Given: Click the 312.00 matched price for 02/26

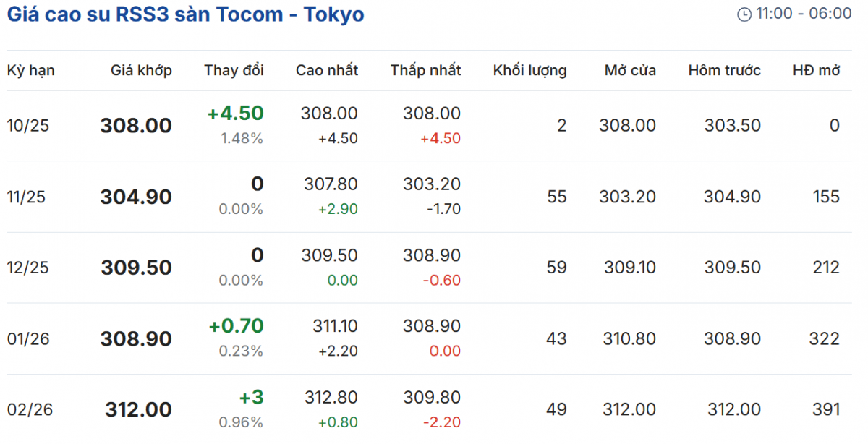Looking at the screenshot, I should (138, 410).
